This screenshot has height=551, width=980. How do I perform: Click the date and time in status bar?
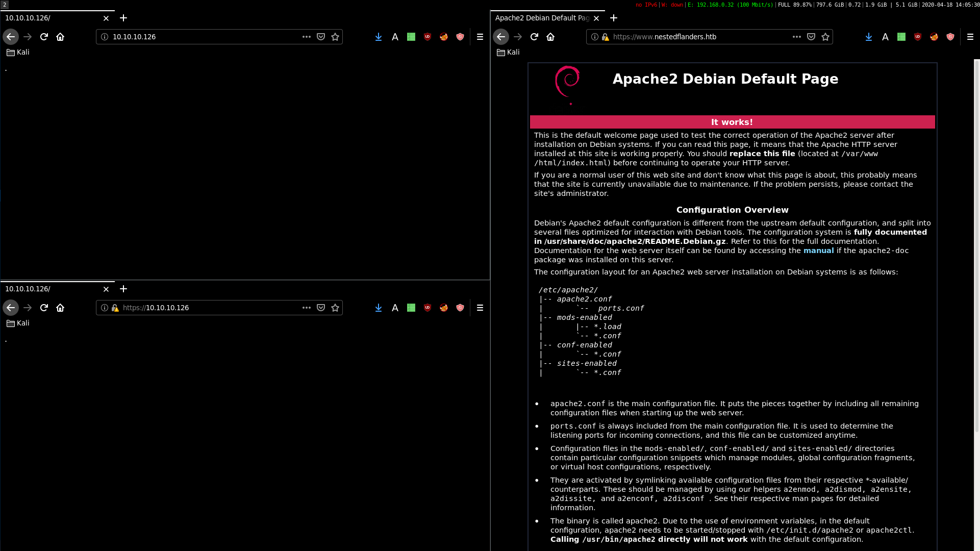950,5
